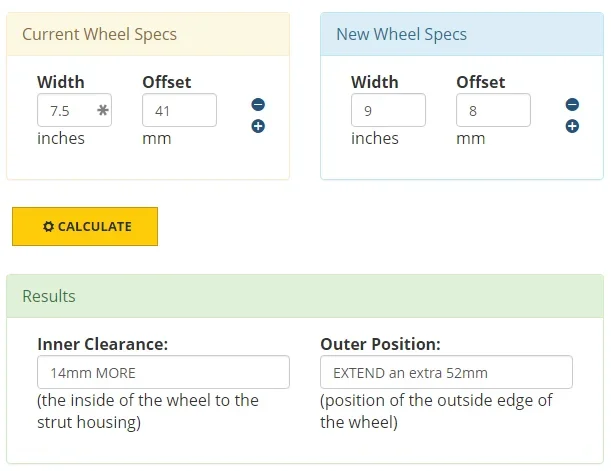Click the Results panel header
Image resolution: width=611 pixels, height=471 pixels.
pyautogui.click(x=305, y=296)
